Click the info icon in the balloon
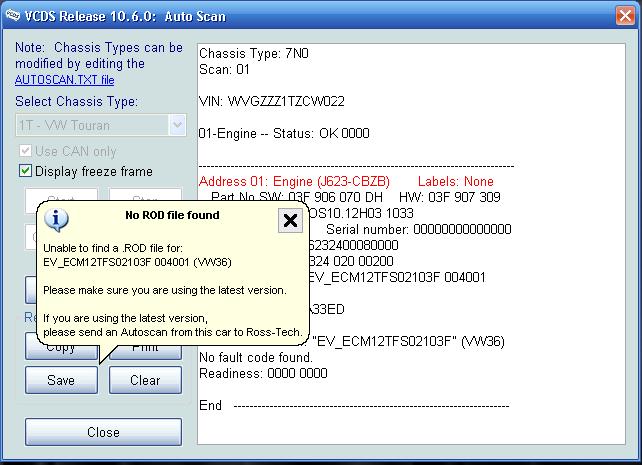The image size is (642, 465). click(x=56, y=219)
